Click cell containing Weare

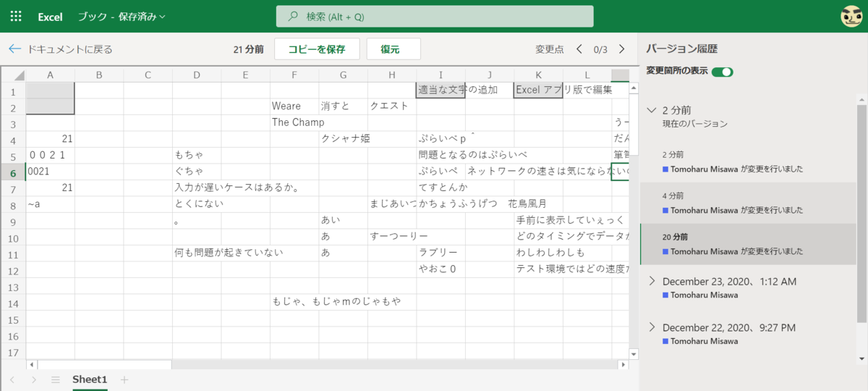294,106
